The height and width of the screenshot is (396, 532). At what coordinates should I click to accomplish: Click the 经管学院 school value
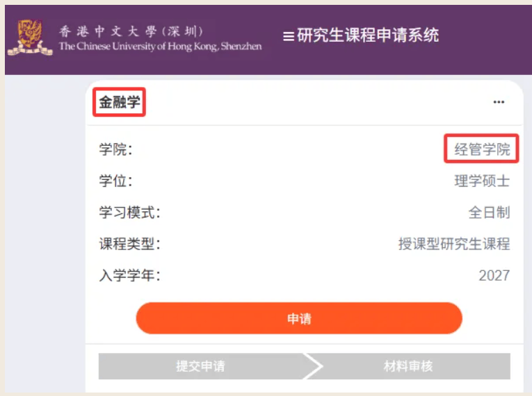(x=482, y=149)
